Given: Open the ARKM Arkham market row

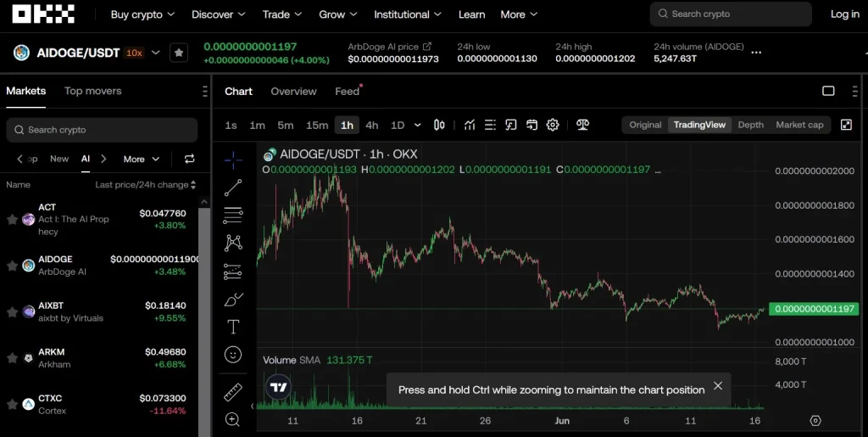Looking at the screenshot, I should click(x=100, y=358).
